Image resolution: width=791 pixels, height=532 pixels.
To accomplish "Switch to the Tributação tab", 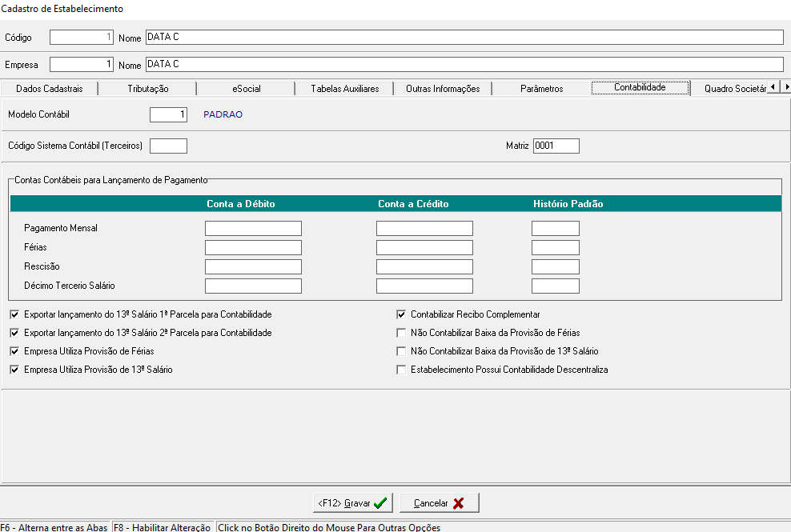I will pos(147,89).
